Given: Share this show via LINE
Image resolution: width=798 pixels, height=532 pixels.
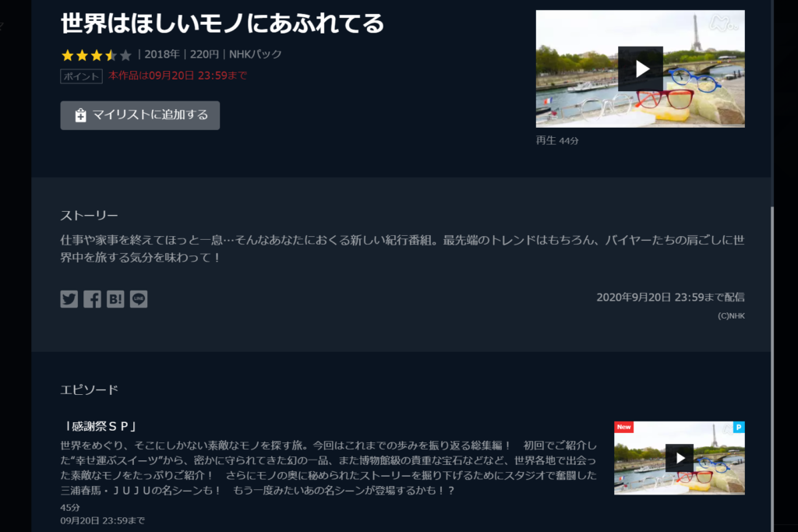Looking at the screenshot, I should click(x=139, y=299).
